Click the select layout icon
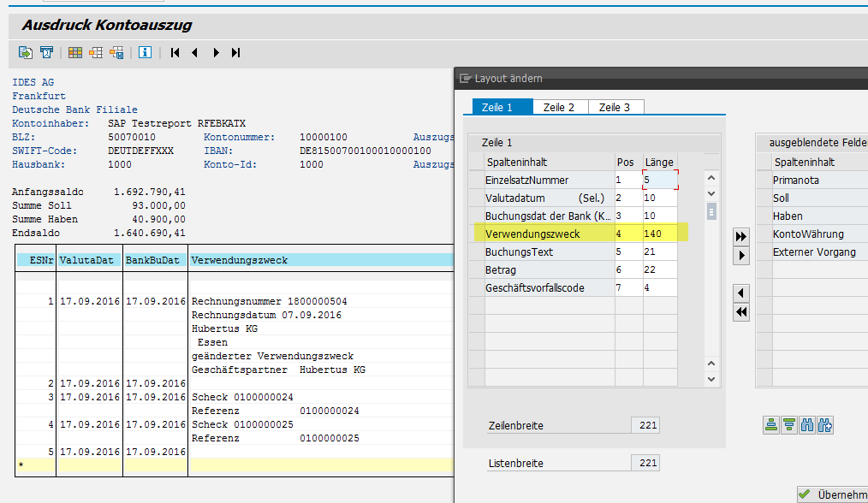Viewport: 868px width, 503px height. coord(96,52)
